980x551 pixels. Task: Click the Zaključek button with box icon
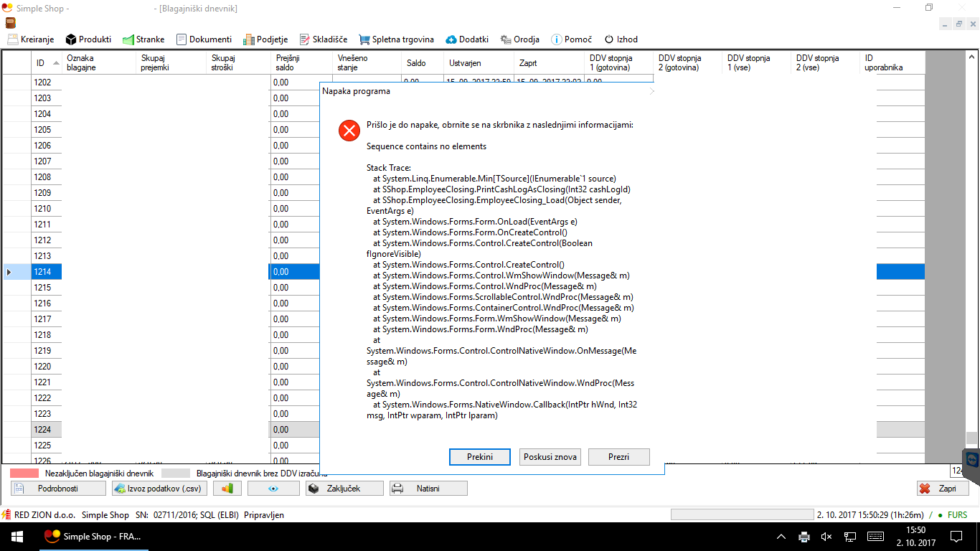pyautogui.click(x=344, y=489)
